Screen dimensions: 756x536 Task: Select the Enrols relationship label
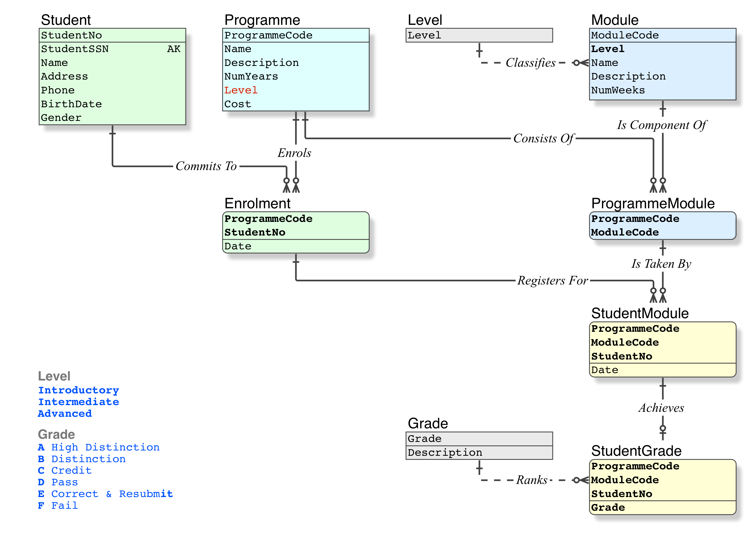click(294, 153)
